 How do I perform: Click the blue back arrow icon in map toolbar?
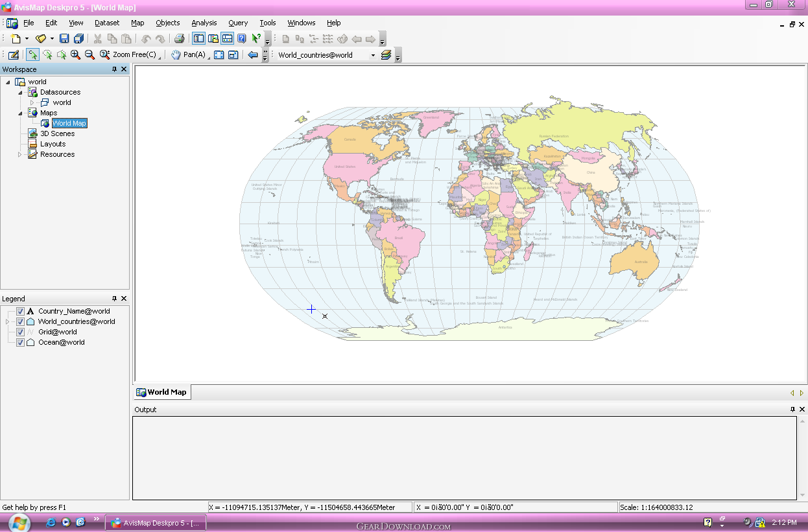(x=253, y=55)
